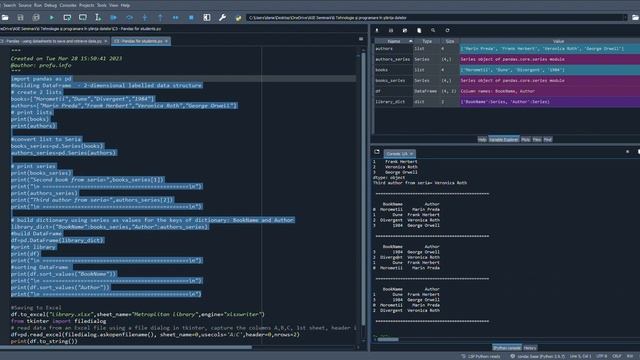Click the 'authors' variable row
Image resolution: width=640 pixels, height=360 pixels.
(x=507, y=49)
